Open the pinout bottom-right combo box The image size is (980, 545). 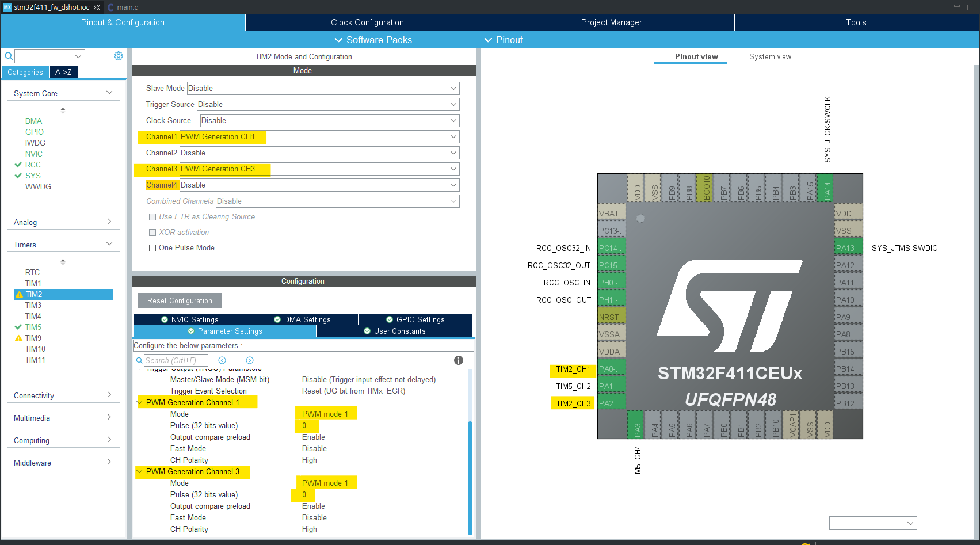[x=873, y=523]
